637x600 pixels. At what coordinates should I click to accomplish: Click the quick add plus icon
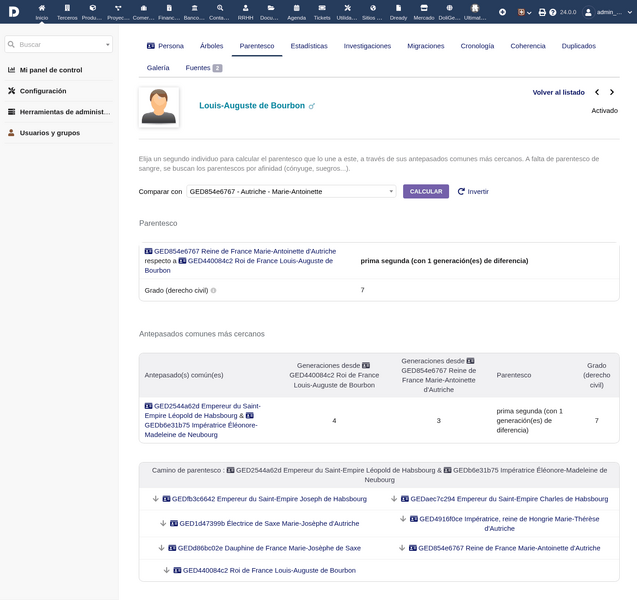tap(503, 12)
